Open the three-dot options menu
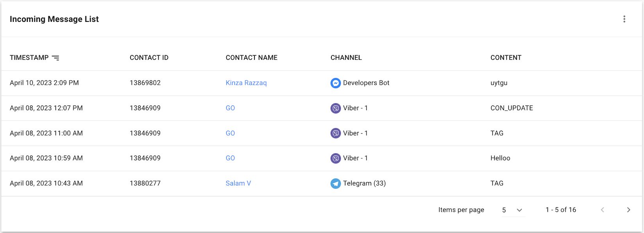This screenshot has height=233, width=644. pyautogui.click(x=624, y=19)
